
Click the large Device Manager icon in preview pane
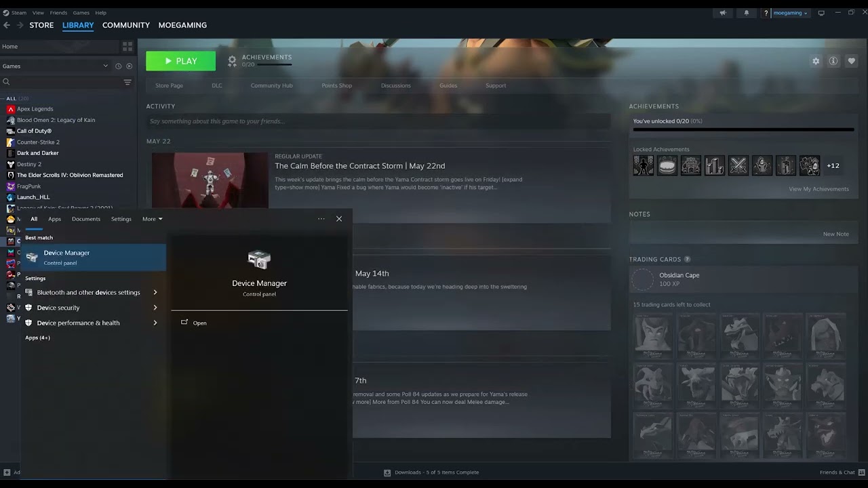259,260
